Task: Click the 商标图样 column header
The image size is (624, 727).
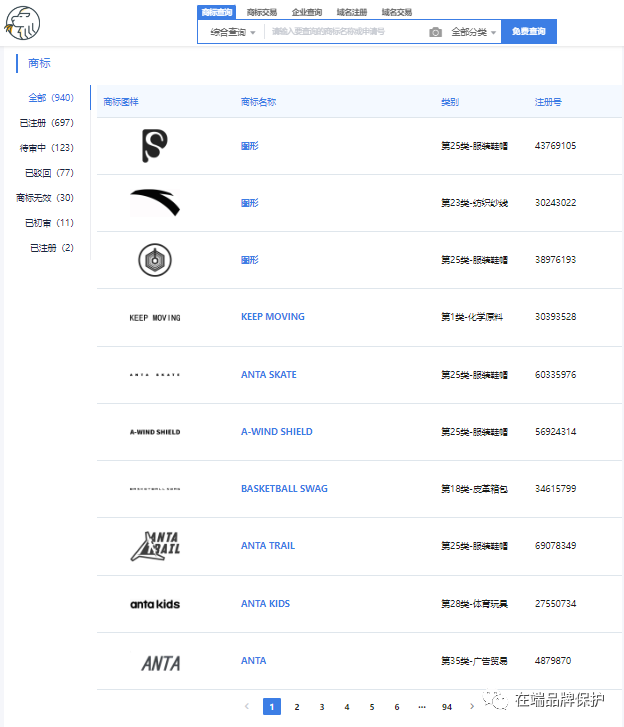Action: [121, 102]
